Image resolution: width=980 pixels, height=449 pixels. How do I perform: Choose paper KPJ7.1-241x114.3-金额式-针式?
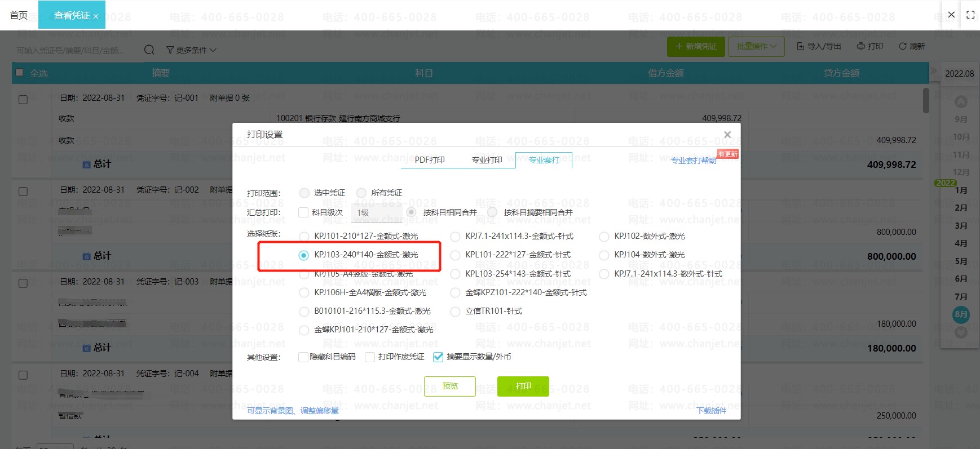[x=455, y=237]
